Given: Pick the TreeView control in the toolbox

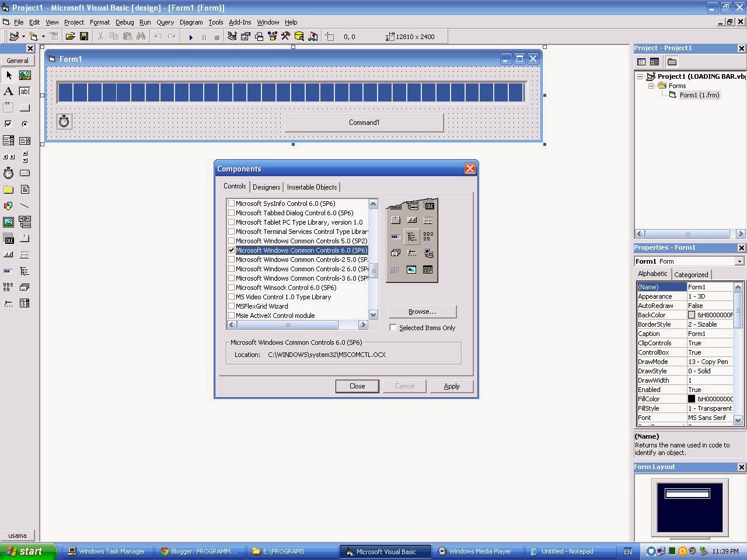Looking at the screenshot, I should 25,271.
